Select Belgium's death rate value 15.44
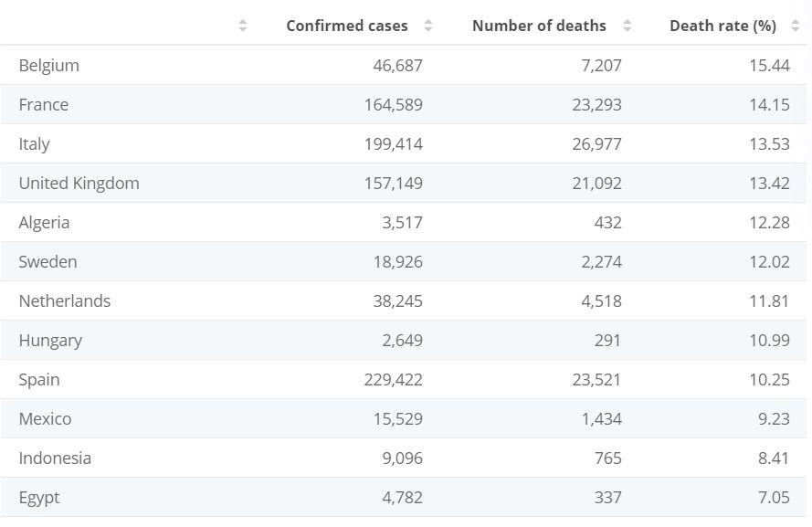This screenshot has width=812, height=527. click(x=769, y=66)
